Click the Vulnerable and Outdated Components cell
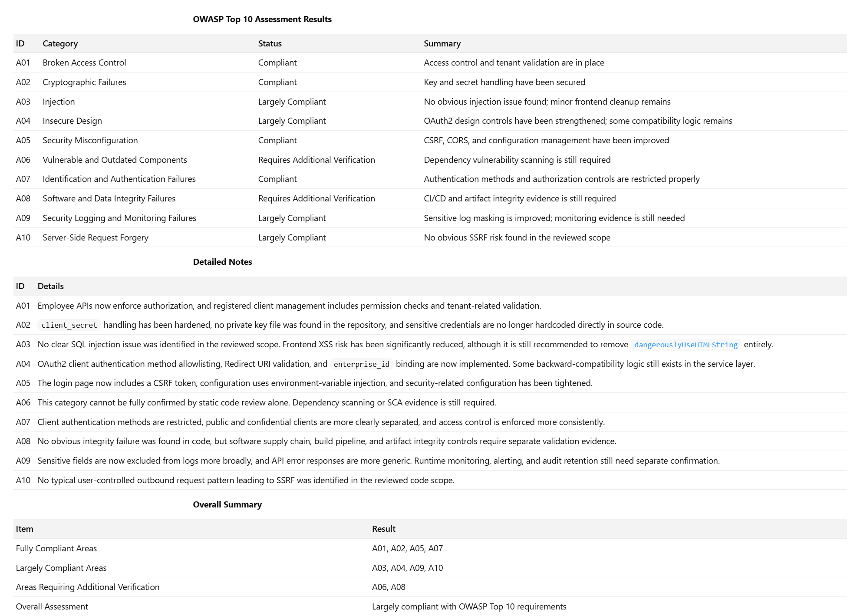Image resolution: width=857 pixels, height=616 pixels. click(115, 160)
